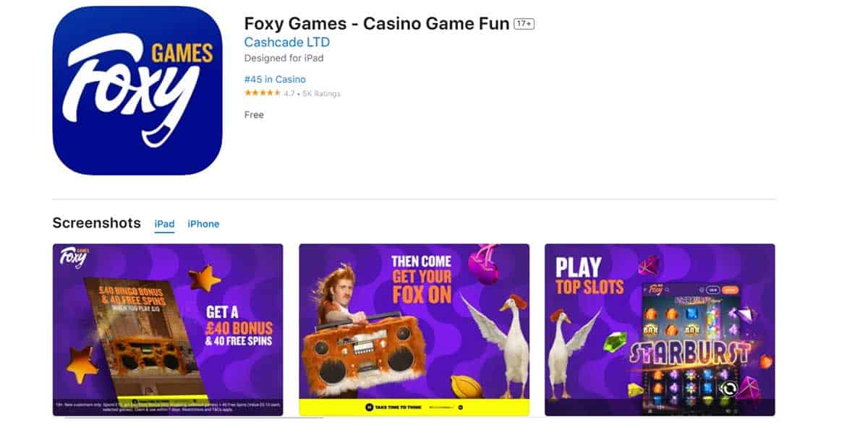Click the settings gear in the Starburst screenshot

[702, 289]
